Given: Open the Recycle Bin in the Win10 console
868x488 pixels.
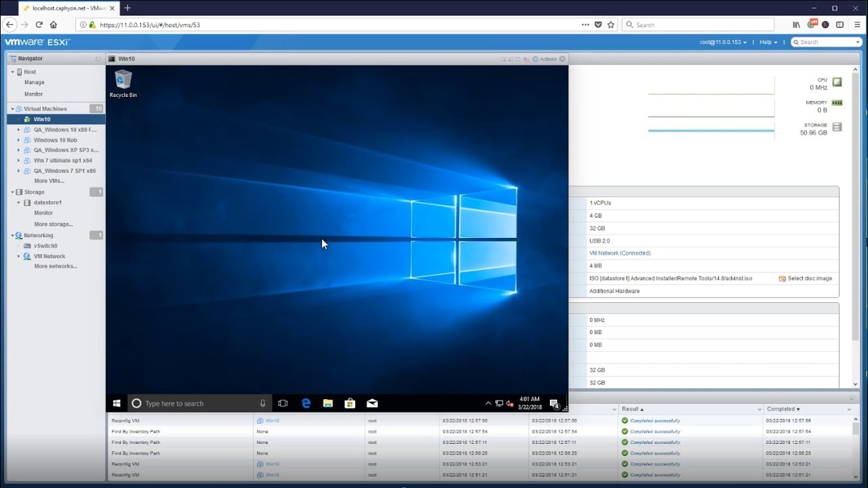Looking at the screenshot, I should (x=123, y=83).
